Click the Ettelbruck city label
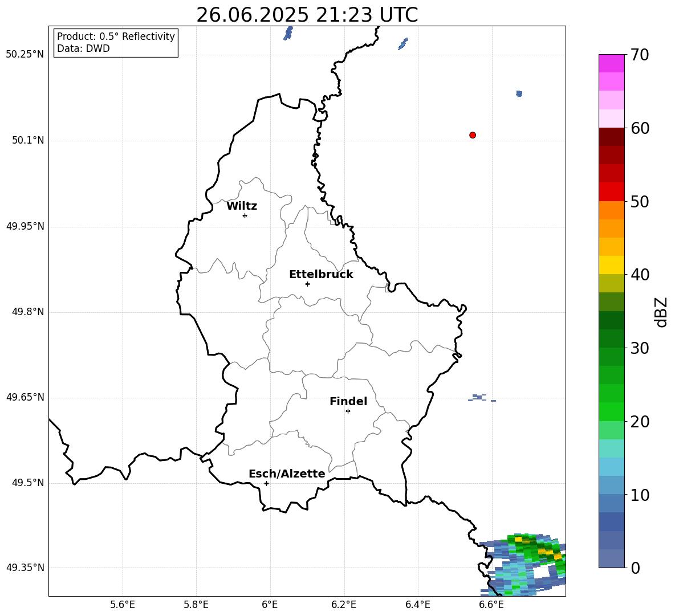The image size is (675, 616). pyautogui.click(x=321, y=275)
